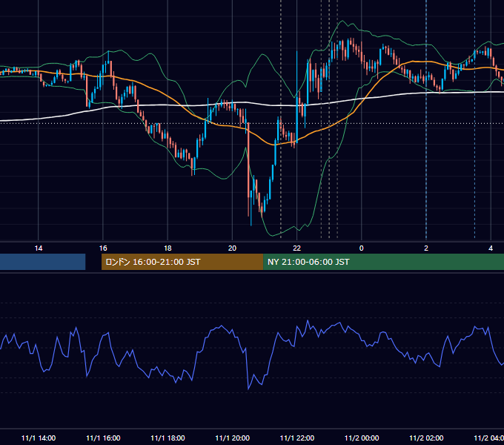Click the 0 hour axis label
Image resolution: width=504 pixels, height=445 pixels.
pyautogui.click(x=361, y=248)
